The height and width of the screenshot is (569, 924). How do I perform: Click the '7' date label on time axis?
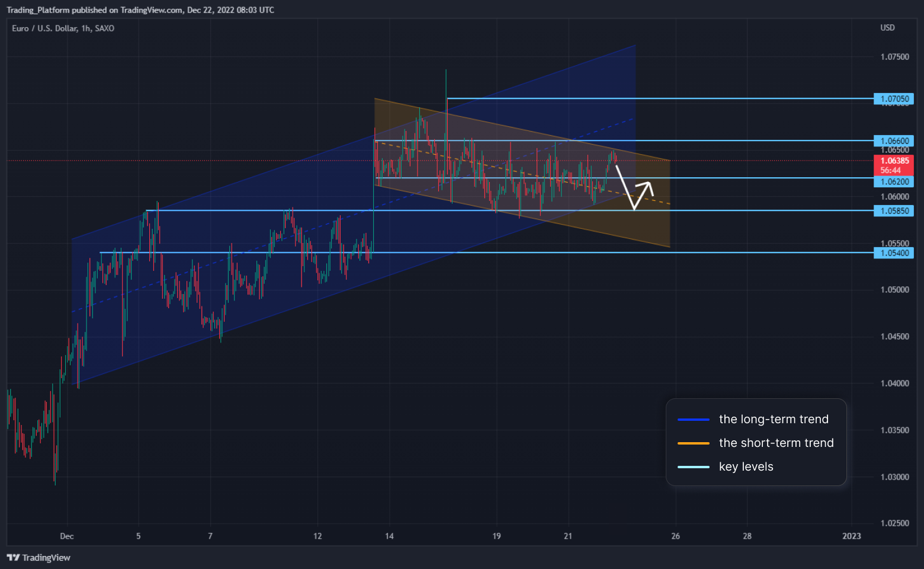click(210, 536)
